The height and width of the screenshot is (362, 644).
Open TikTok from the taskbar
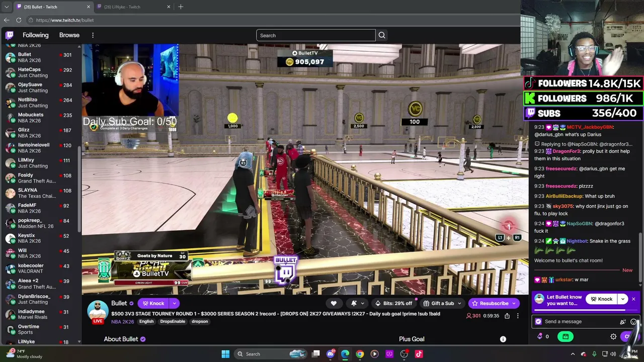(x=419, y=354)
